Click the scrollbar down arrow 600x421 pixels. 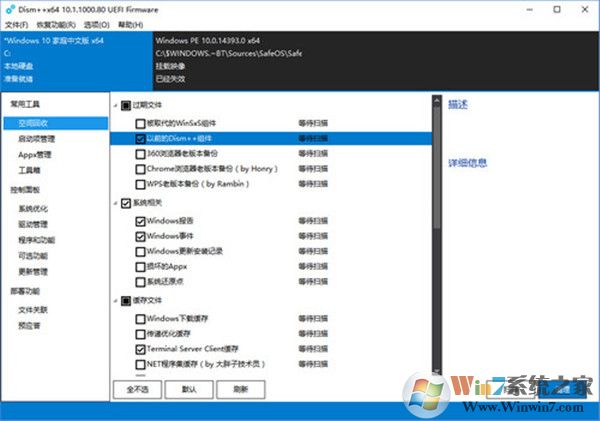(x=437, y=371)
